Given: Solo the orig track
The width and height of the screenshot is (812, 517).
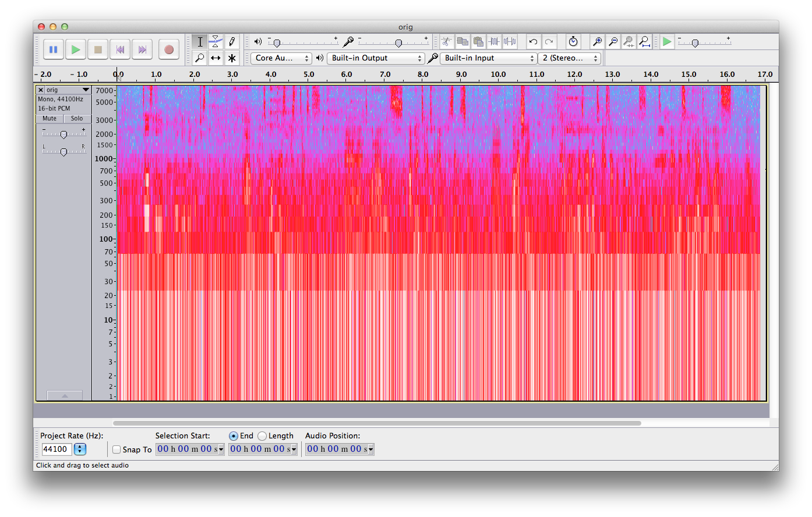Looking at the screenshot, I should click(77, 119).
